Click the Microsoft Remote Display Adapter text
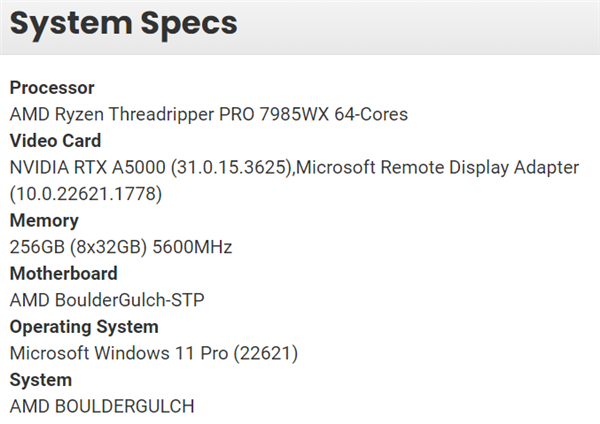The width and height of the screenshot is (600, 424). [x=437, y=167]
